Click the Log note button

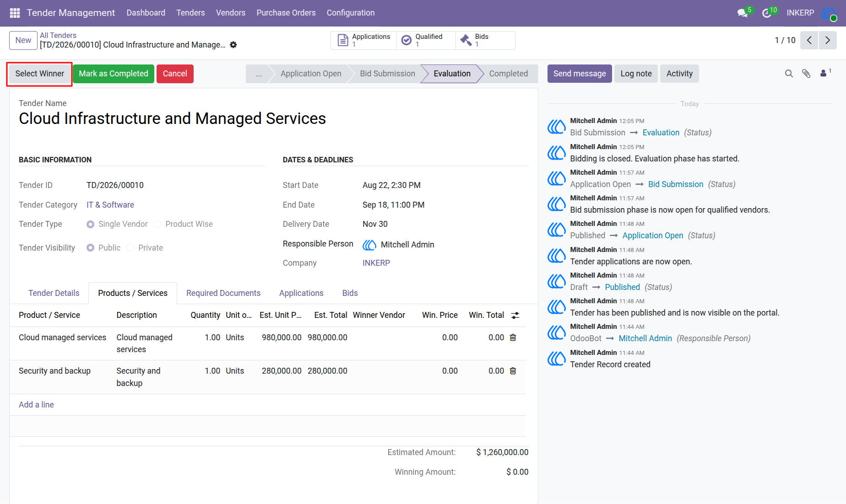[x=636, y=74]
